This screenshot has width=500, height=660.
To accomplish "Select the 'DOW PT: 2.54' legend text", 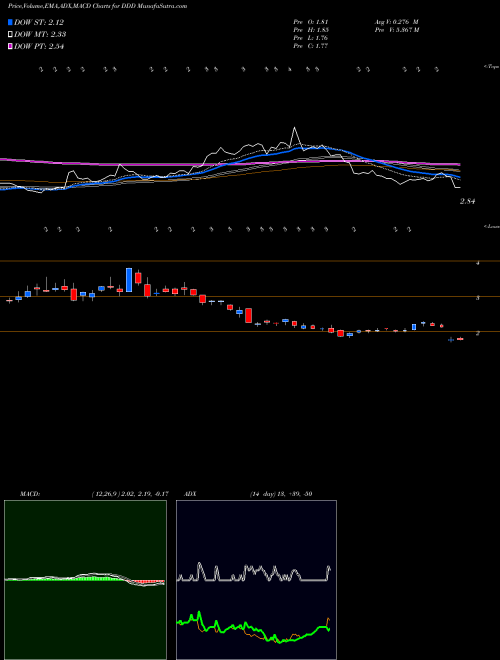I will coord(39,46).
